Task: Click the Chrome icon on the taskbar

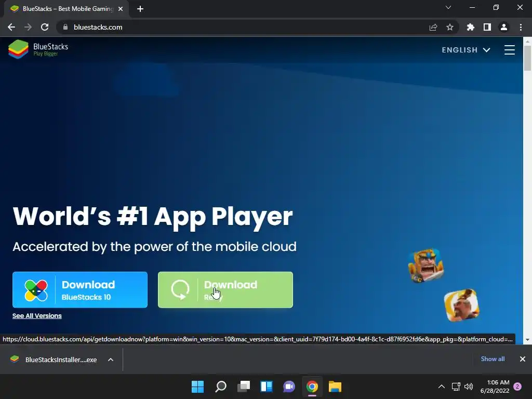Action: pyautogui.click(x=312, y=387)
